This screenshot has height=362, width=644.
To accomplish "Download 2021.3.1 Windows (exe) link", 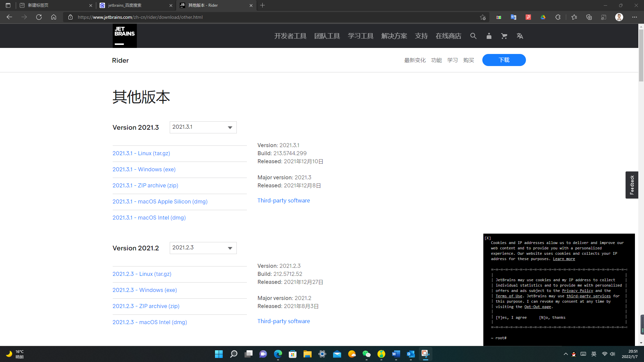I will (x=144, y=169).
